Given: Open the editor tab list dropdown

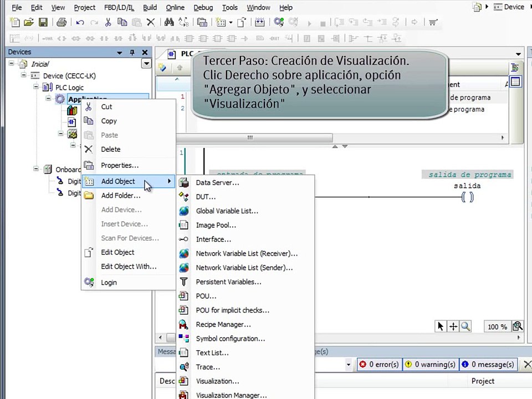Looking at the screenshot, I should (x=518, y=54).
